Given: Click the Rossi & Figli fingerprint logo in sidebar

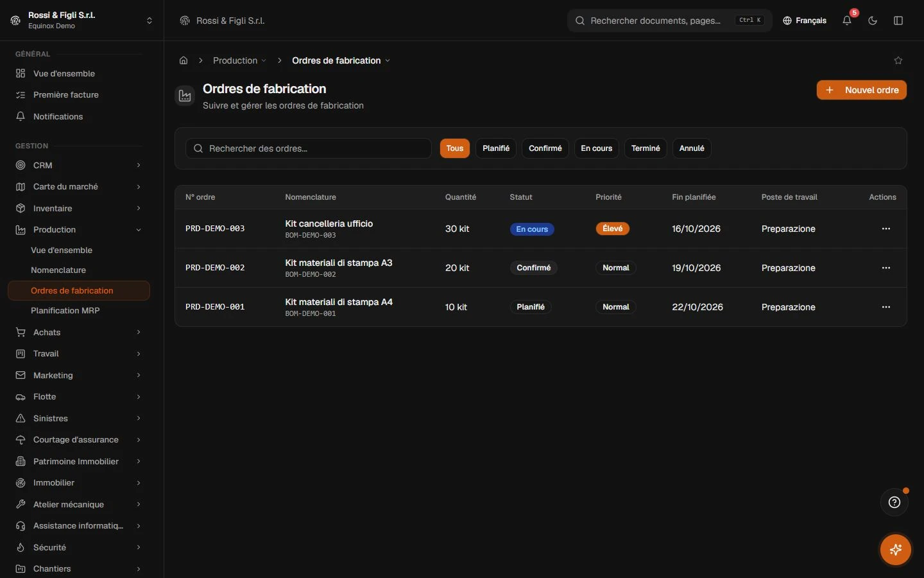Looking at the screenshot, I should click(x=15, y=21).
